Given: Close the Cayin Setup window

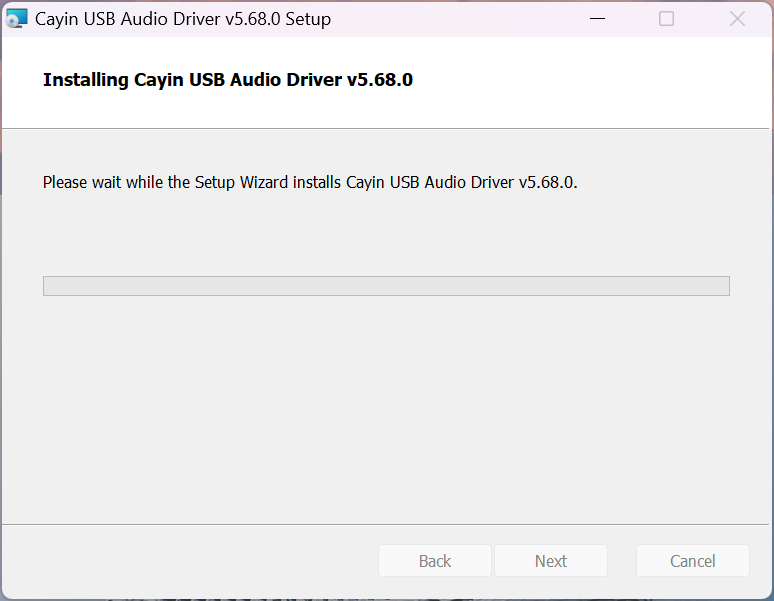Looking at the screenshot, I should 737,19.
